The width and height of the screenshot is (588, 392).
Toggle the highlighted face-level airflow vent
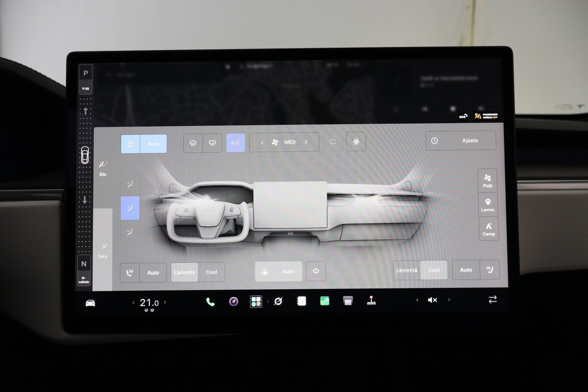click(x=130, y=208)
